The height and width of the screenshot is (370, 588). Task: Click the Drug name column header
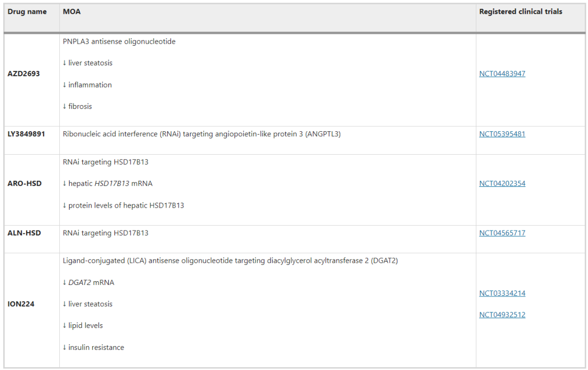[27, 11]
